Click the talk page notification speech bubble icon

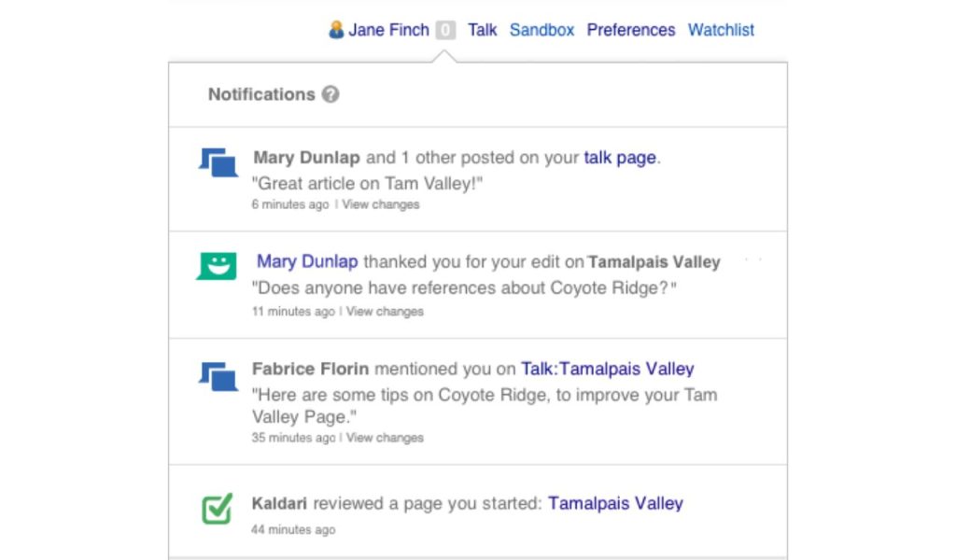tap(217, 161)
